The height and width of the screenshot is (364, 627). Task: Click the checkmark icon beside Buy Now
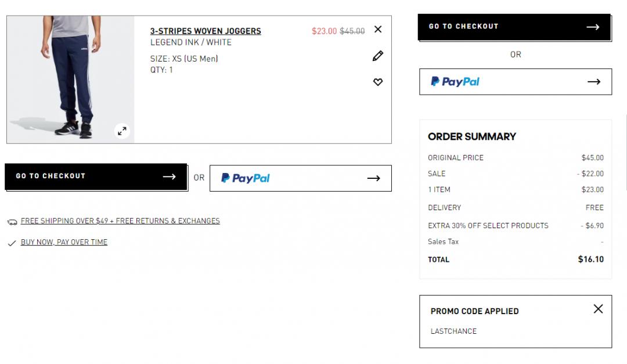(12, 243)
